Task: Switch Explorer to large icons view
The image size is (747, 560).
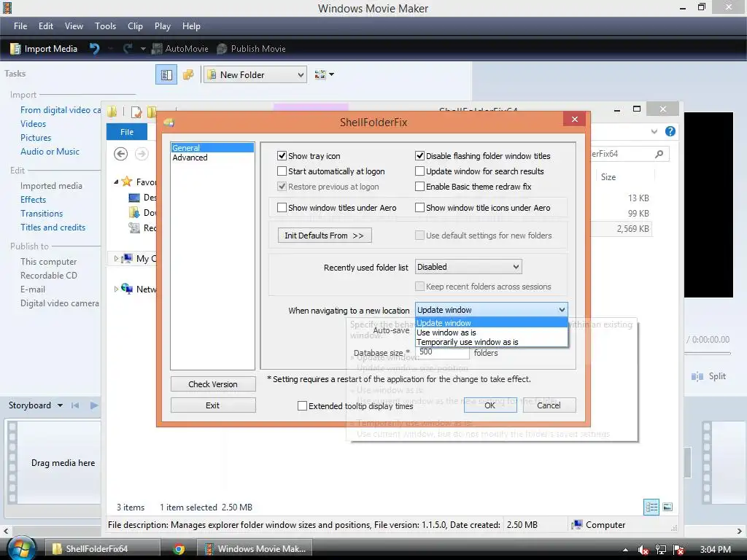Action: tap(667, 507)
